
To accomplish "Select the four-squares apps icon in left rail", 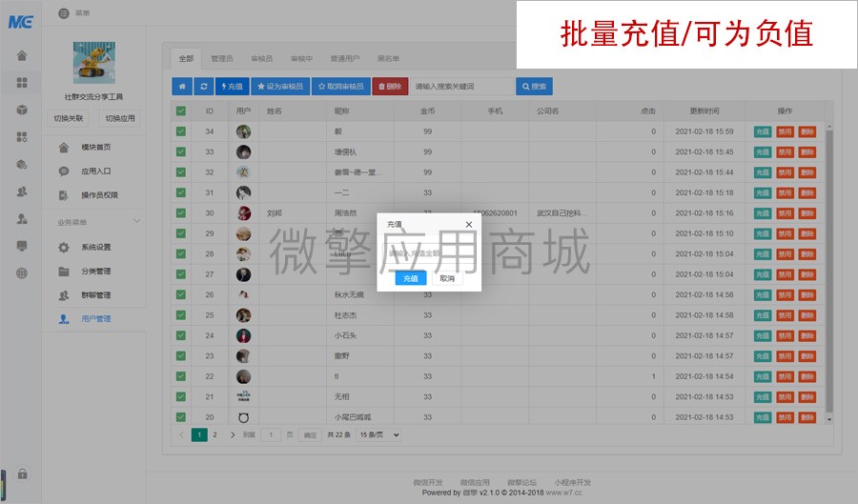I will 22,83.
